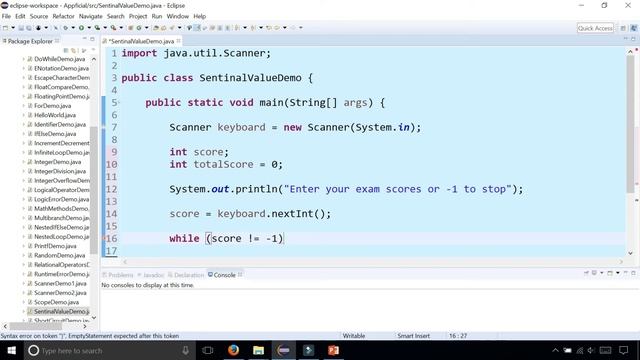Click the Open Console icon in Console toolbar
This screenshot has height=360, width=640.
click(x=609, y=273)
